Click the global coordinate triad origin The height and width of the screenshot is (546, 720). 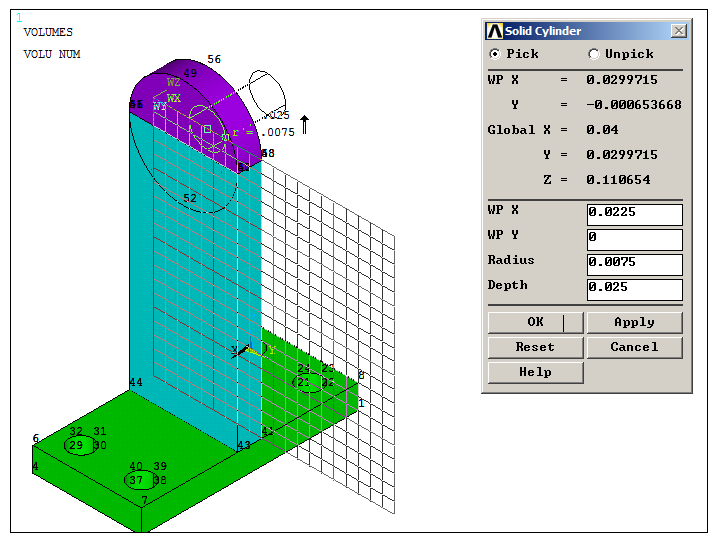(248, 349)
